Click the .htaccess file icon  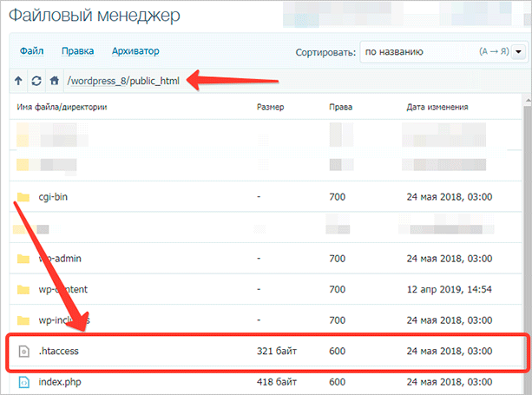(x=23, y=351)
